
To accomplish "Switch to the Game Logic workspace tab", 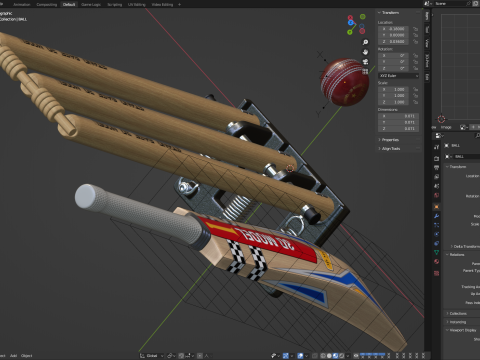I will coord(91,4).
